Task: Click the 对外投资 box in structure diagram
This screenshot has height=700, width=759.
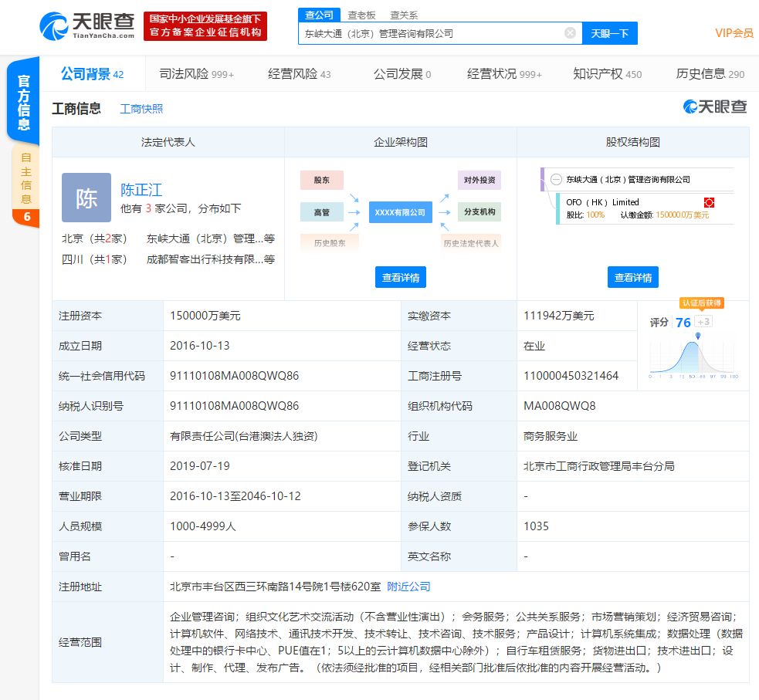Action: (479, 180)
